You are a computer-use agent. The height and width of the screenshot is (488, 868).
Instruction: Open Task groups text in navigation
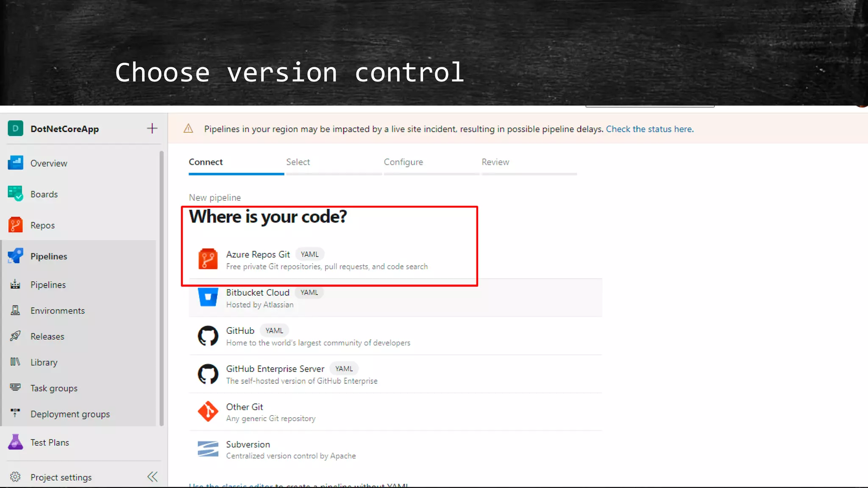[54, 388]
